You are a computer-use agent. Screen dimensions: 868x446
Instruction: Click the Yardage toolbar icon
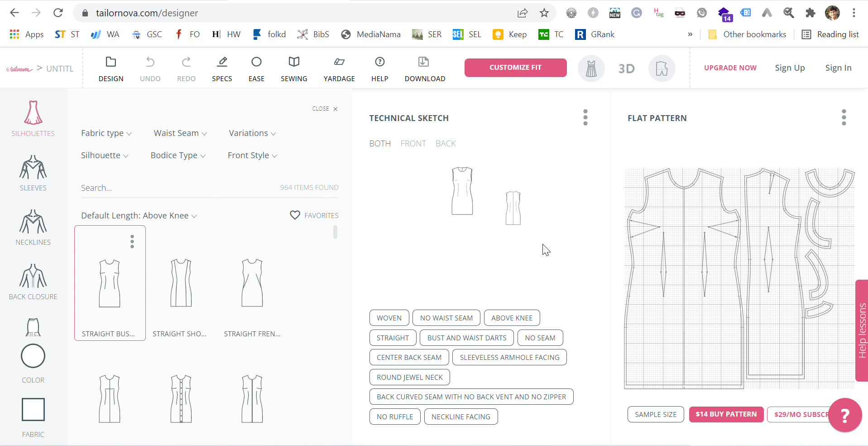339,62
